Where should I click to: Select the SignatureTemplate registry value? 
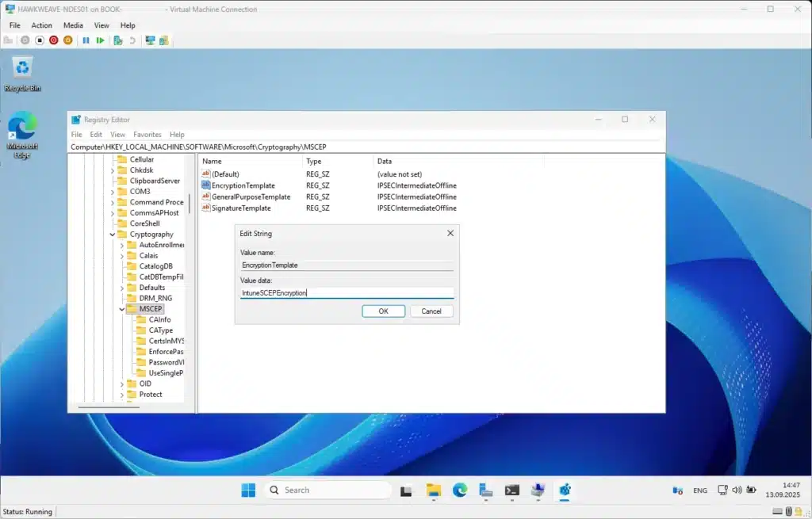(241, 208)
